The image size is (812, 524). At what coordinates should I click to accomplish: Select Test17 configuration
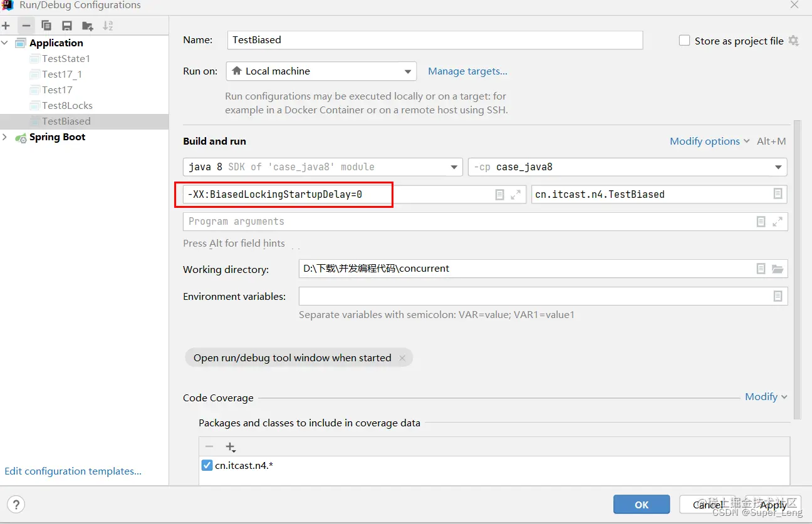[x=57, y=90]
